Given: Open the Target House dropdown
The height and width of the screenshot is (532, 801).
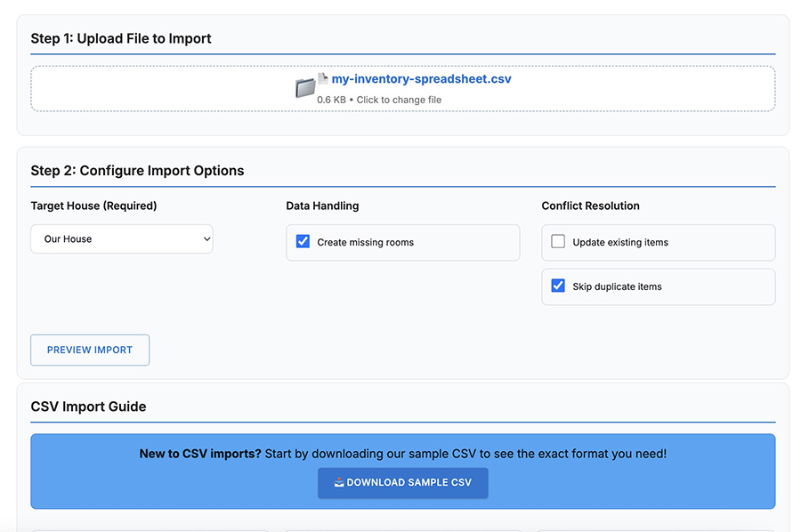Looking at the screenshot, I should 121,238.
